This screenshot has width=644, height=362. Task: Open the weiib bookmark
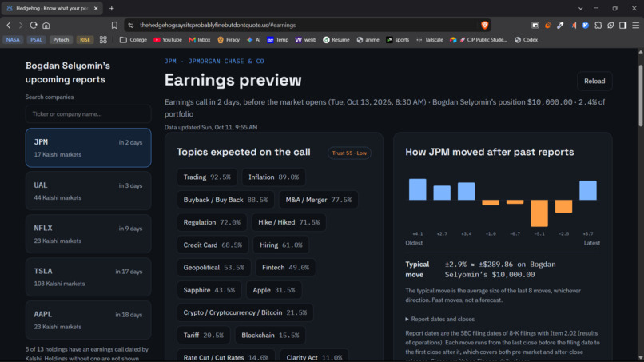click(x=305, y=40)
